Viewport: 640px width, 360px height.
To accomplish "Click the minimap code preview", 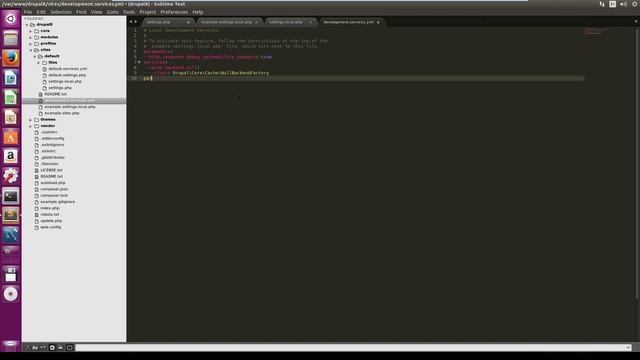I will (x=596, y=31).
